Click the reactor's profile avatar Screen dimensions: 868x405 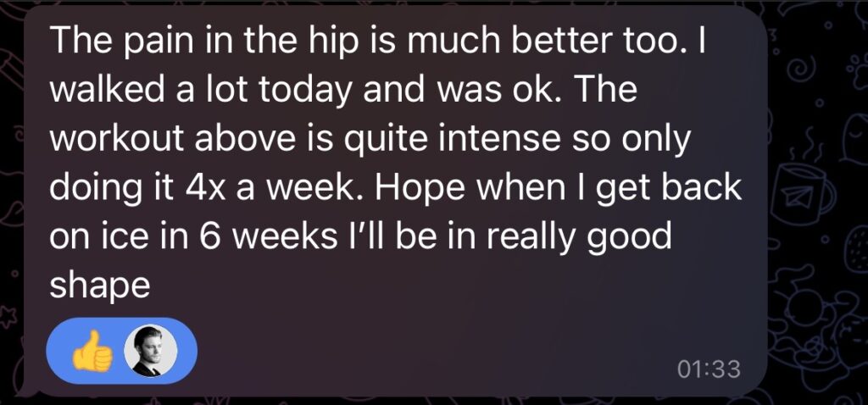[153, 351]
